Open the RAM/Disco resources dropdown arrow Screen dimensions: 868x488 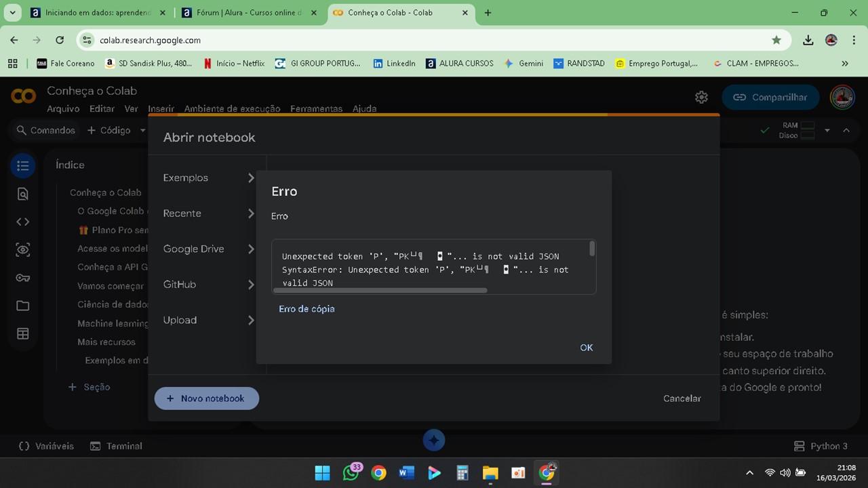[x=827, y=130]
